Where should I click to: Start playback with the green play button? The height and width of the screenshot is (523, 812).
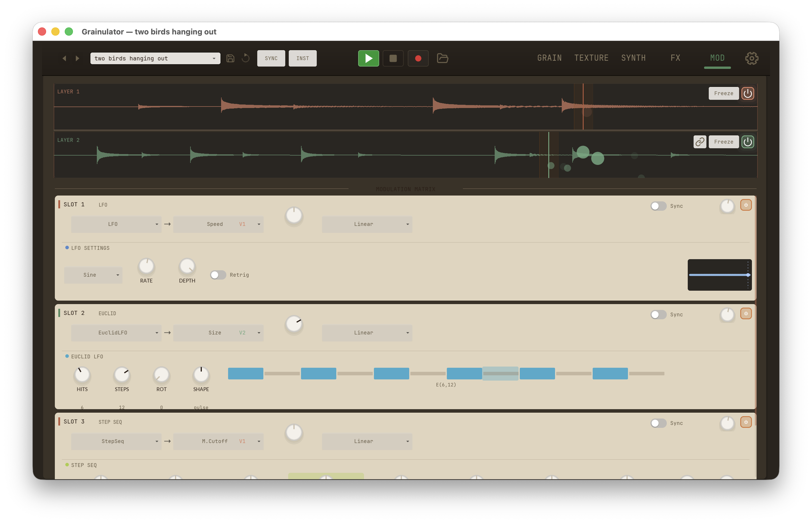click(368, 58)
